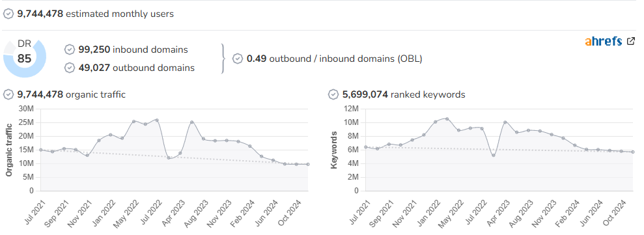Click the check icon beside estimated monthly users

tap(8, 14)
